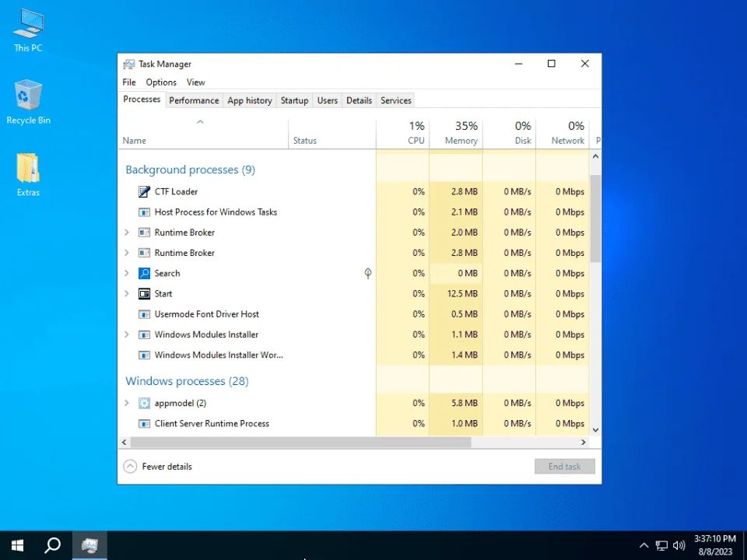This screenshot has width=747, height=560.
Task: Click the vertical scrollbar thumb
Action: tap(595, 218)
